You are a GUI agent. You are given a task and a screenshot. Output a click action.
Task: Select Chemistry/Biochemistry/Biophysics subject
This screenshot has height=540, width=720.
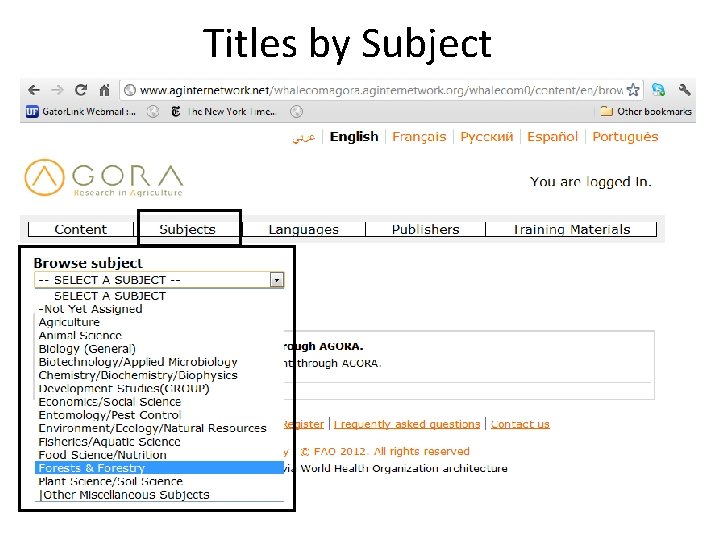159,375
